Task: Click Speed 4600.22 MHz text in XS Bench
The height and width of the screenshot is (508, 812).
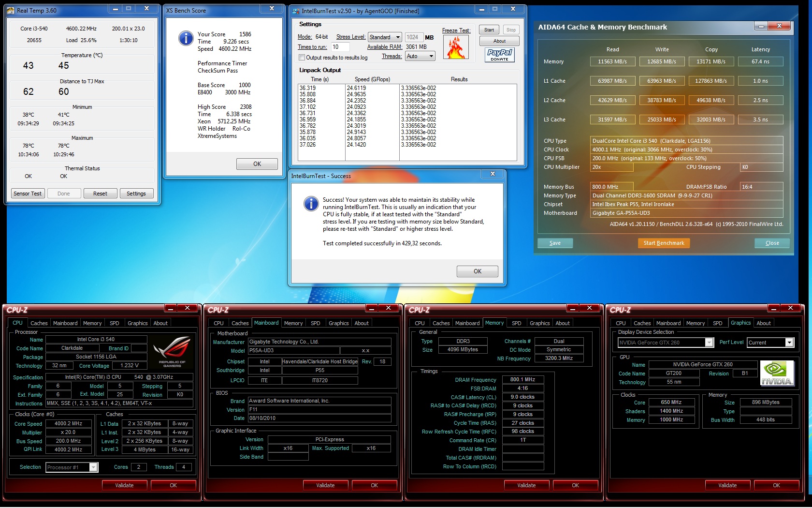Action: point(224,49)
